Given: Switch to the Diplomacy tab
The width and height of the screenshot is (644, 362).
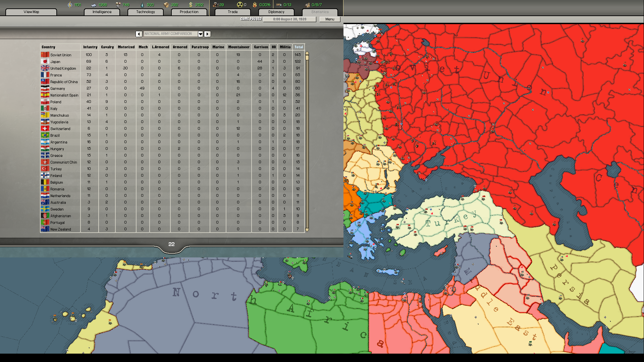Looking at the screenshot, I should tap(276, 12).
